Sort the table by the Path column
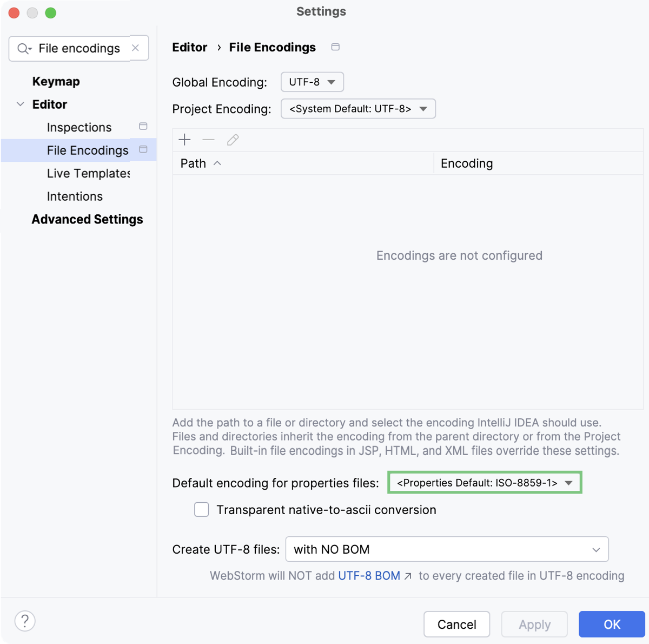The height and width of the screenshot is (644, 649). (193, 163)
